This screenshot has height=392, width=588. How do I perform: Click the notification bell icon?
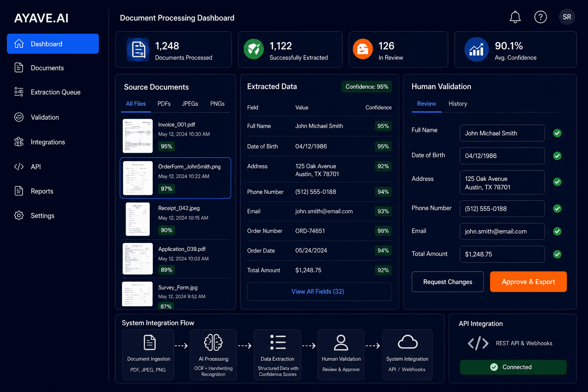515,17
